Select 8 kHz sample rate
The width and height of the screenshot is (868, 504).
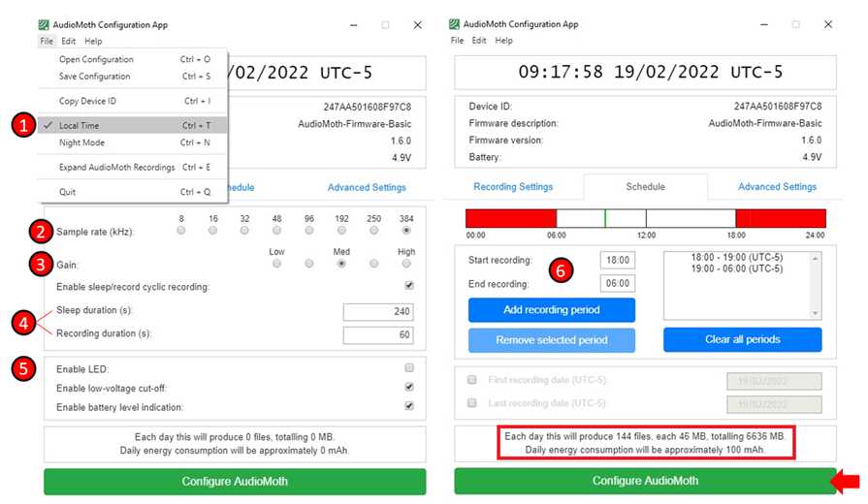click(181, 230)
